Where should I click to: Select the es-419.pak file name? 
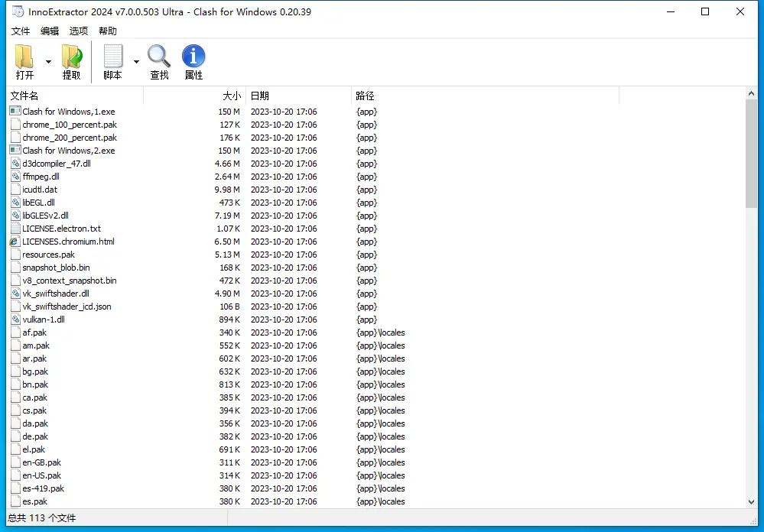(x=44, y=488)
